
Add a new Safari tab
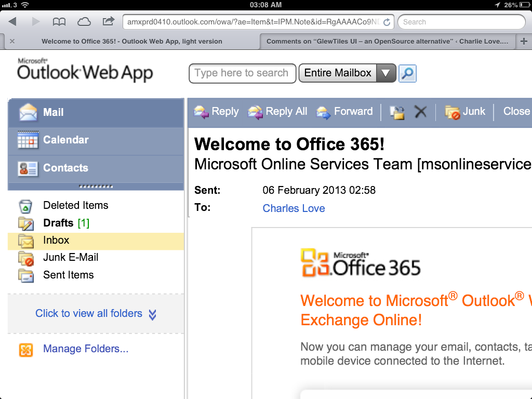524,42
